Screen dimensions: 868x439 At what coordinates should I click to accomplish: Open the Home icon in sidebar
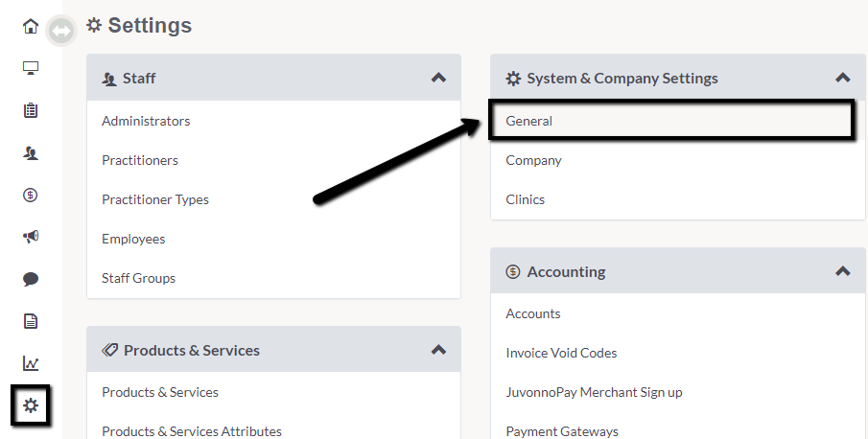tap(31, 26)
